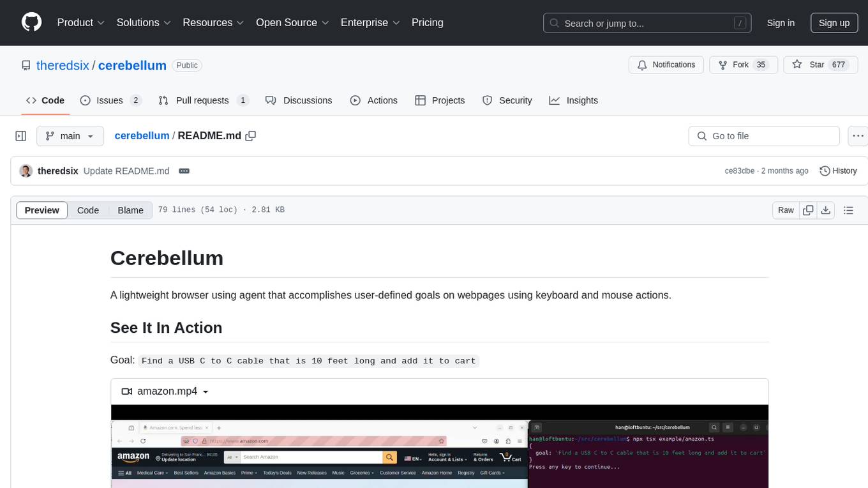Viewport: 868px width, 488px height.
Task: Click the Notifications bell button
Action: coord(666,65)
